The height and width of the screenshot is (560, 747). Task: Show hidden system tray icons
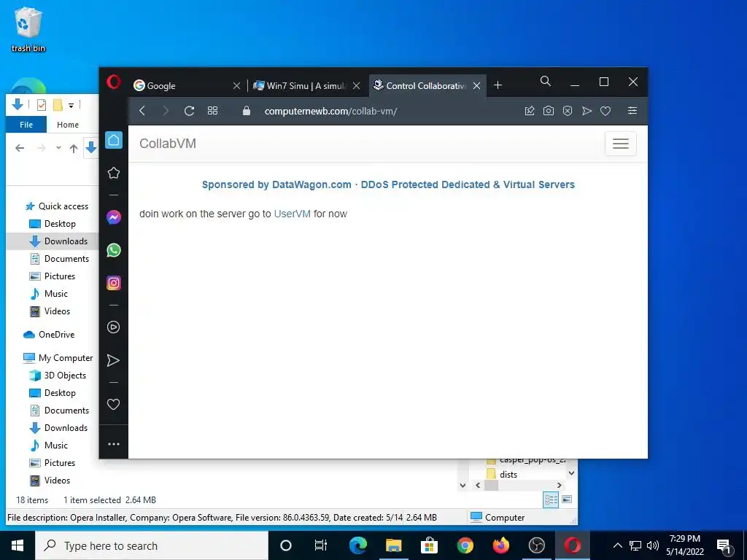617,545
